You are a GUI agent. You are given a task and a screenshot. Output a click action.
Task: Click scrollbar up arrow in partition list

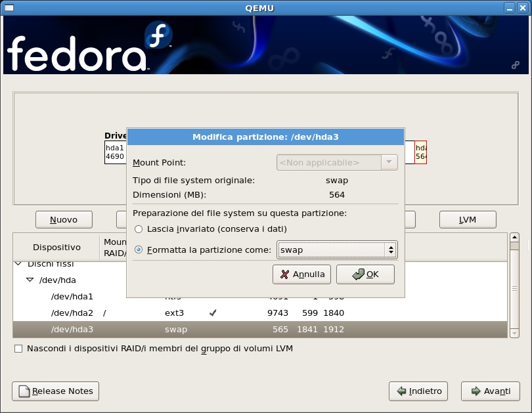[x=514, y=237]
